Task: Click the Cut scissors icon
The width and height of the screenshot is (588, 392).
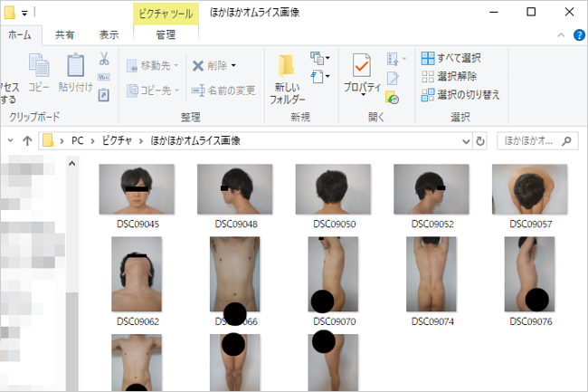Action: (x=104, y=59)
